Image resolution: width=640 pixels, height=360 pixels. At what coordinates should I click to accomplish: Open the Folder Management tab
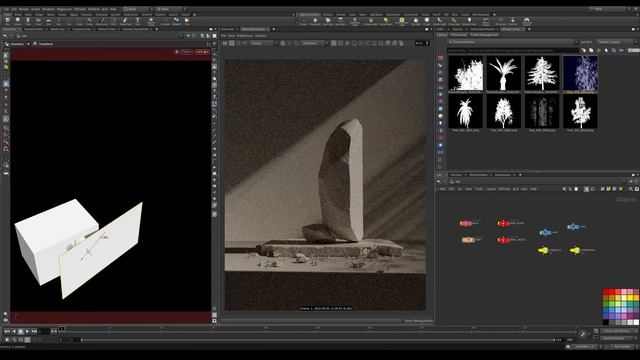point(484,35)
